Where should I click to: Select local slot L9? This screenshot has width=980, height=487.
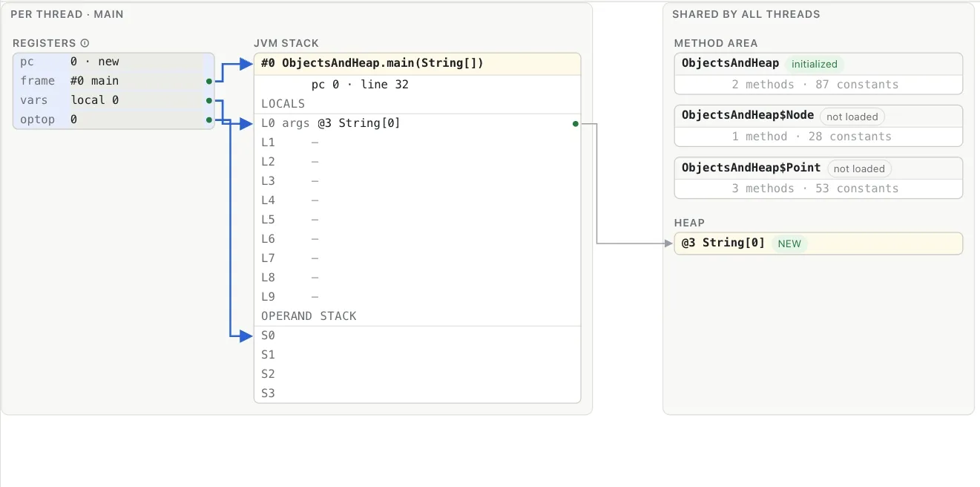point(417,297)
